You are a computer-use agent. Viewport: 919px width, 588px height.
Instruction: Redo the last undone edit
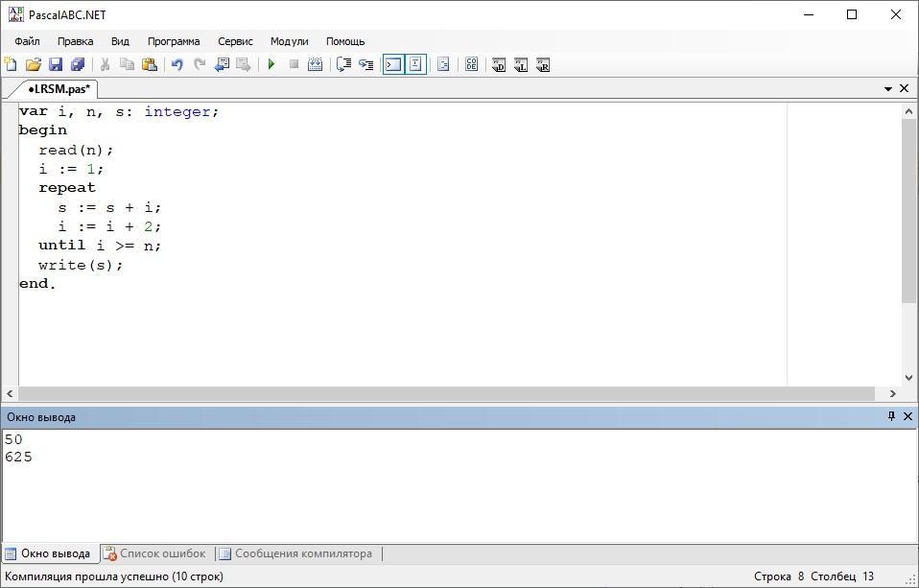[200, 64]
